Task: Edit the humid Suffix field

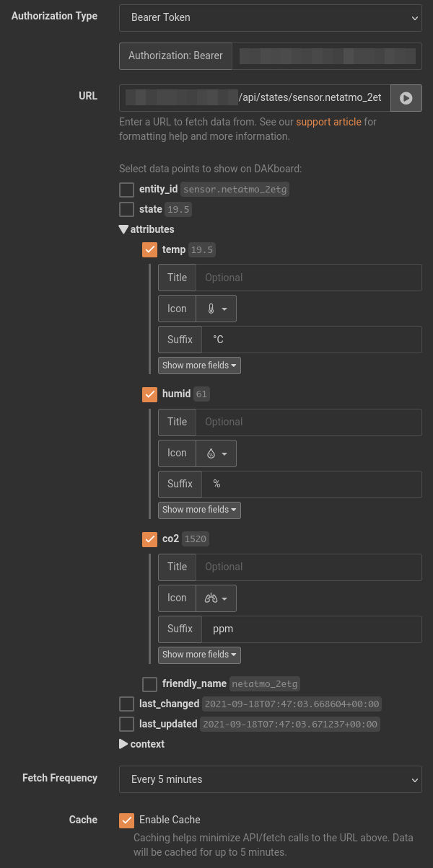Action: (311, 484)
